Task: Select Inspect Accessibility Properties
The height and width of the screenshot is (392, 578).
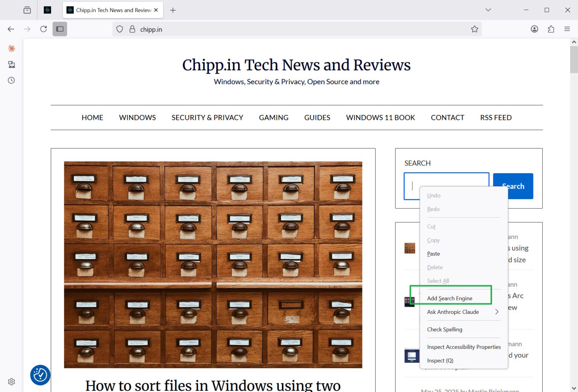Action: [x=464, y=347]
